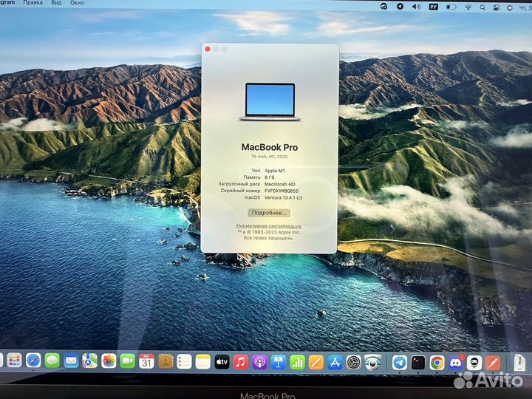
Task: Open the Messages app in dock
Action: 52,361
